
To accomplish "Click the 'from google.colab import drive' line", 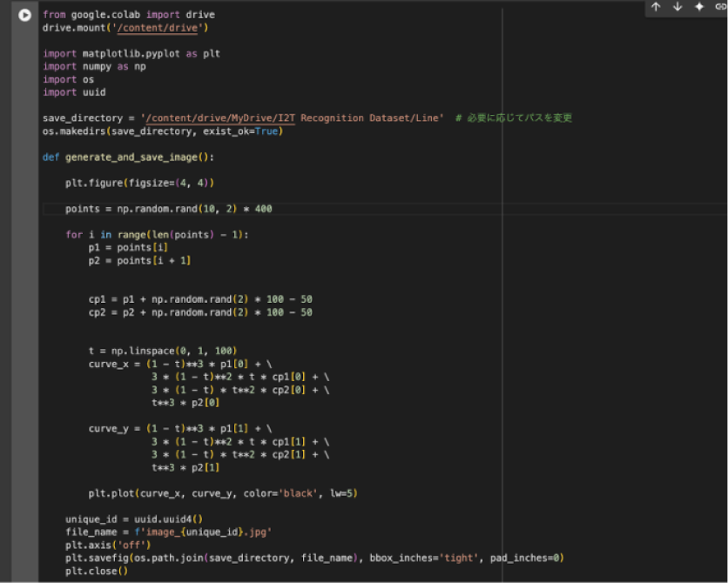I will [129, 15].
